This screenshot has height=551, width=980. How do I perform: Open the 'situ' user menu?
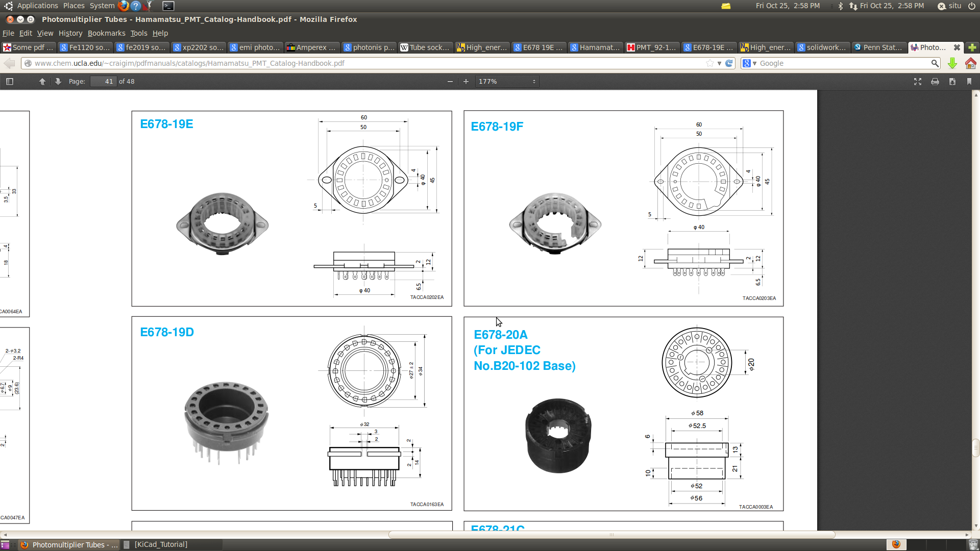949,6
